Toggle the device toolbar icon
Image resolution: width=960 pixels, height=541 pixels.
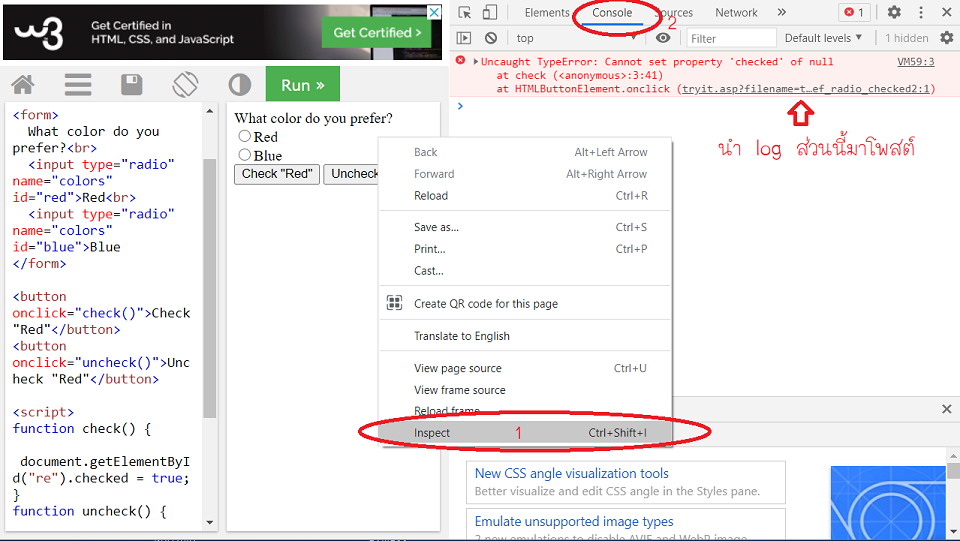[x=490, y=13]
